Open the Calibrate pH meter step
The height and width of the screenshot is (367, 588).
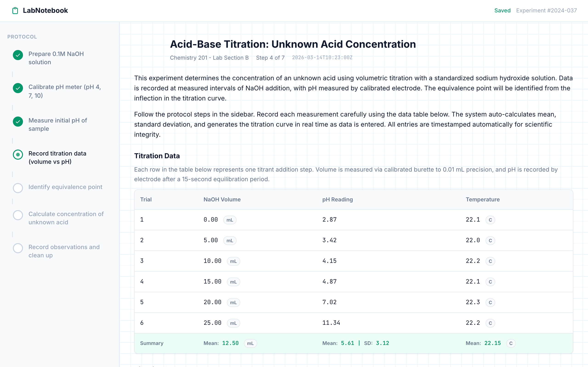(65, 91)
